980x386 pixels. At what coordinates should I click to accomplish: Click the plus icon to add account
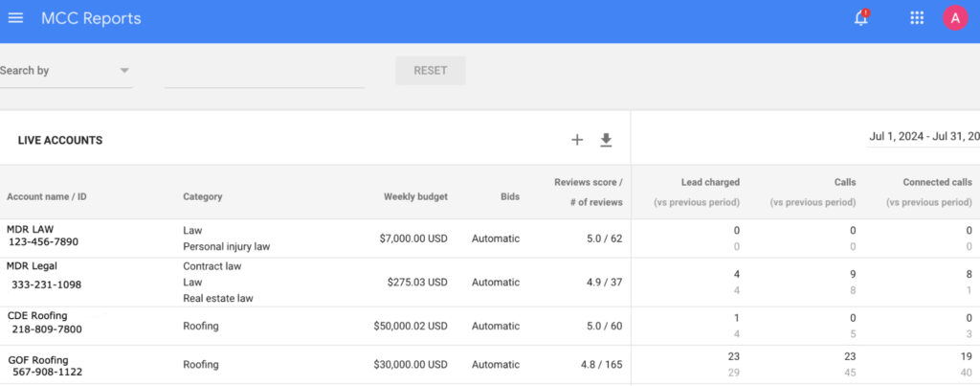coord(577,140)
